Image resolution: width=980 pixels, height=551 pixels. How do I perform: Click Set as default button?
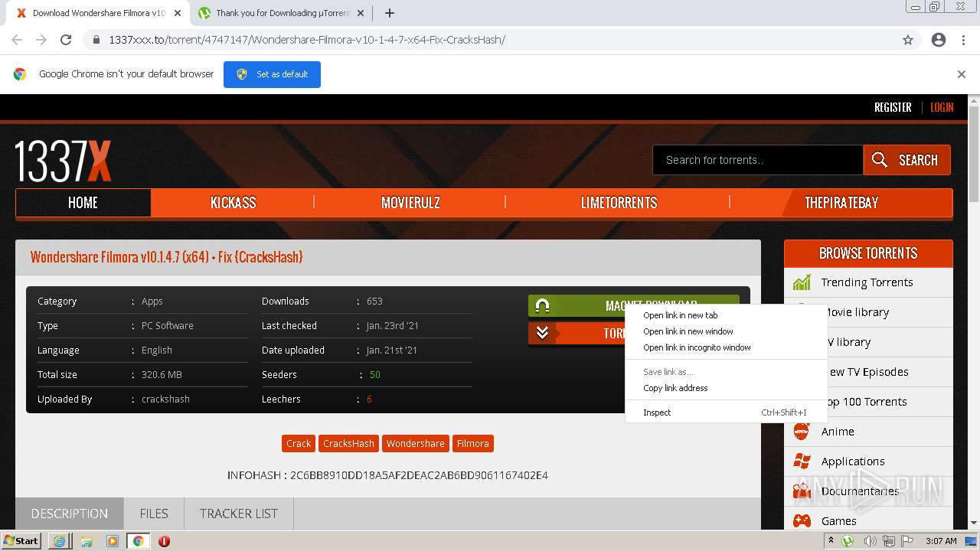point(272,74)
